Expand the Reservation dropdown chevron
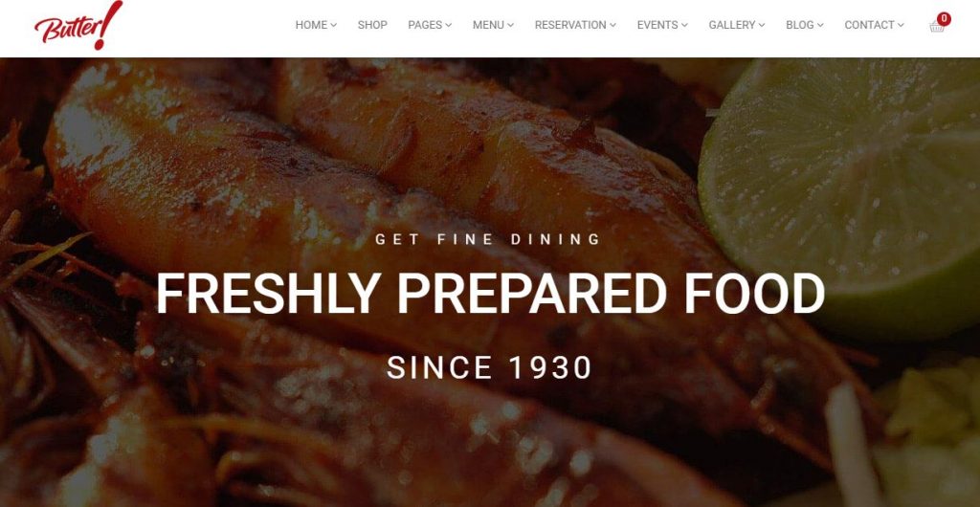 coord(613,25)
